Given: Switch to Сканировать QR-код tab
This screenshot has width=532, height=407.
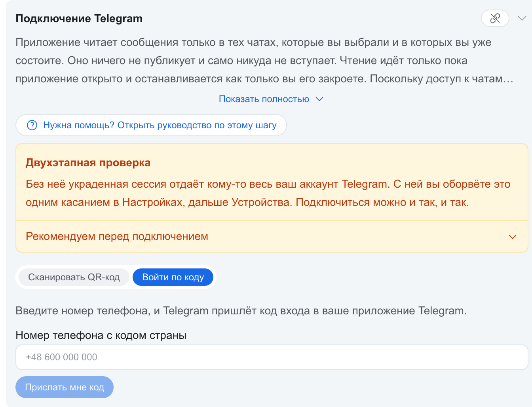Looking at the screenshot, I should (x=74, y=277).
